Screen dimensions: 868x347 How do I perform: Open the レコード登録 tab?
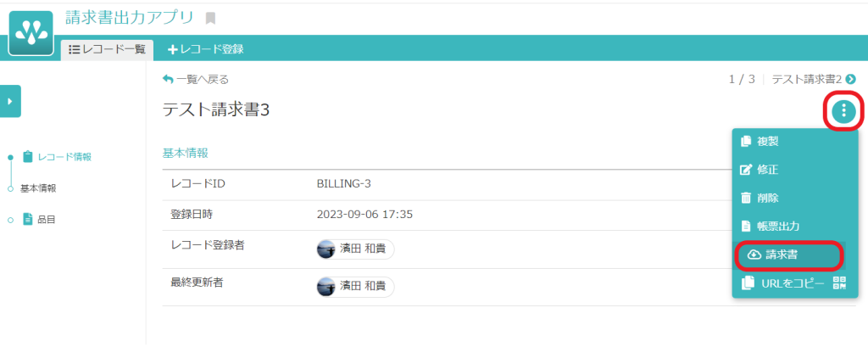click(x=206, y=49)
